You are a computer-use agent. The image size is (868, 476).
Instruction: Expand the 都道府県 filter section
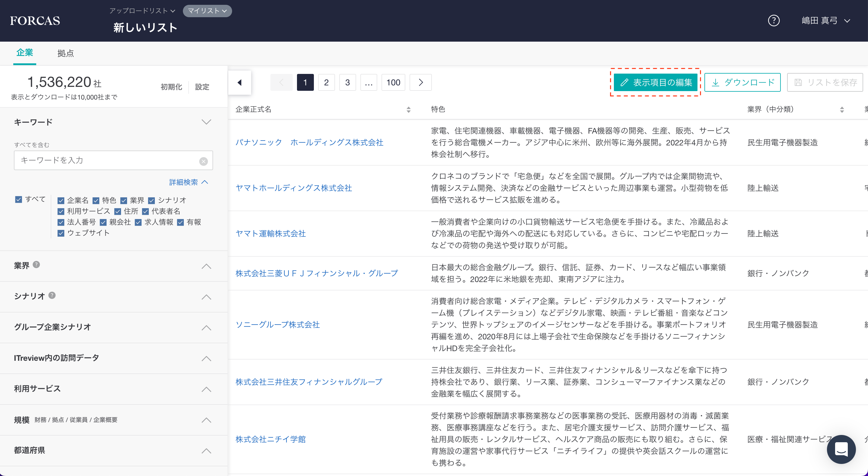click(x=206, y=451)
